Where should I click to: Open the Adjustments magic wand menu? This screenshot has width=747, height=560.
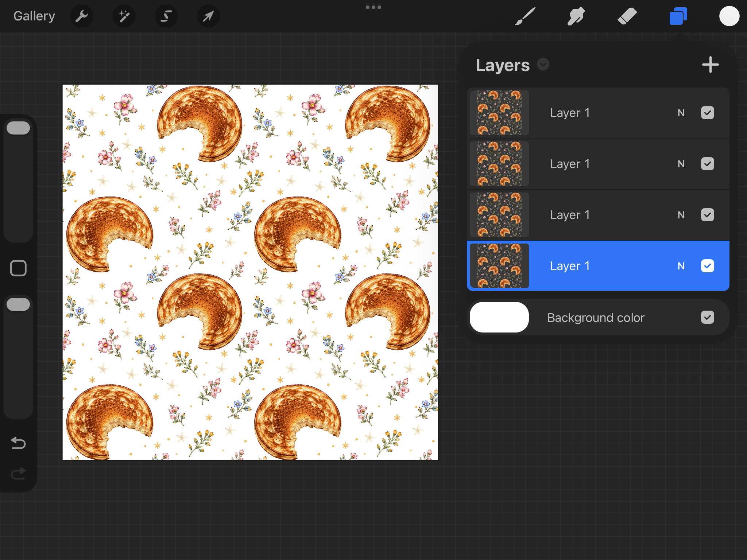tap(124, 16)
